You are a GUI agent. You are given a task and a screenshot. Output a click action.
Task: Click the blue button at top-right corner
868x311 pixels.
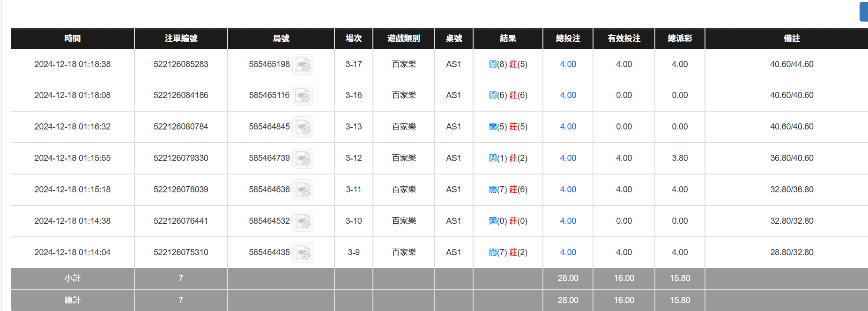pos(864,12)
